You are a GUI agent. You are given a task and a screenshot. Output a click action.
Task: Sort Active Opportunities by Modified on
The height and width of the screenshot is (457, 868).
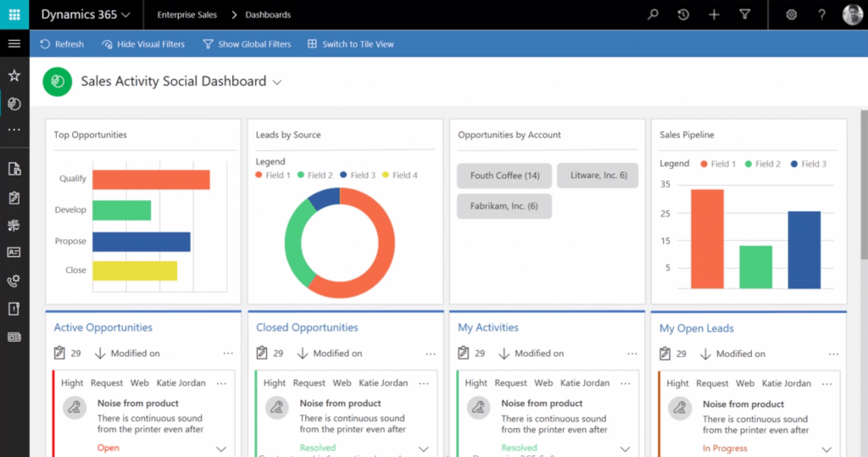[x=127, y=353]
